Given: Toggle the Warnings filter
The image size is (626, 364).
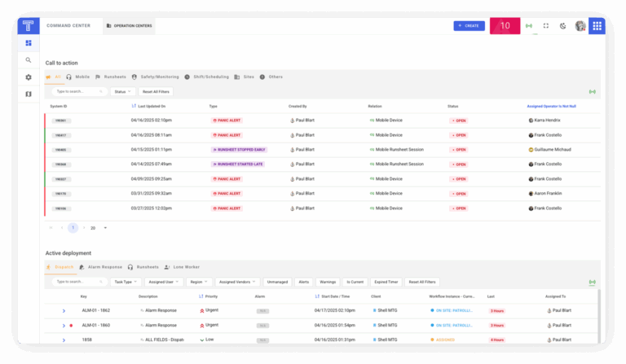Looking at the screenshot, I should [328, 282].
